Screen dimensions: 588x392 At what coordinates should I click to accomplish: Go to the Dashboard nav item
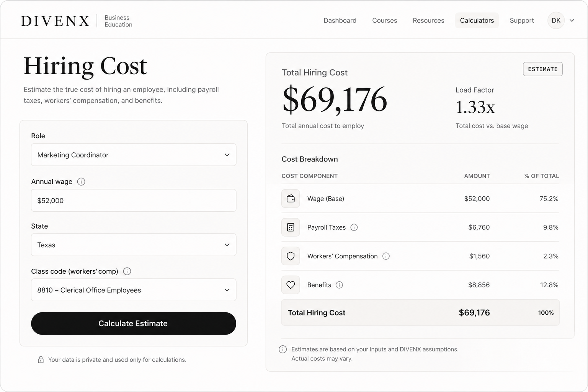tap(340, 21)
